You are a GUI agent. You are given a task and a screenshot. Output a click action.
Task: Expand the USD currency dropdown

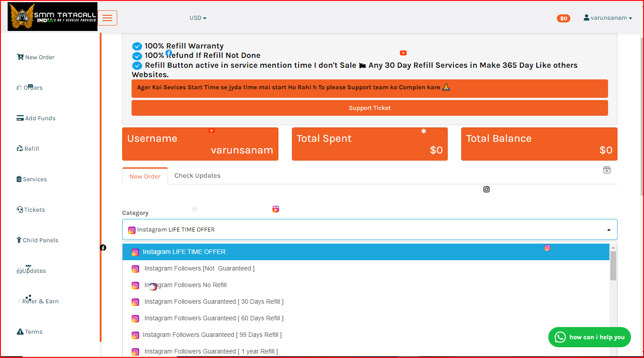click(x=198, y=18)
